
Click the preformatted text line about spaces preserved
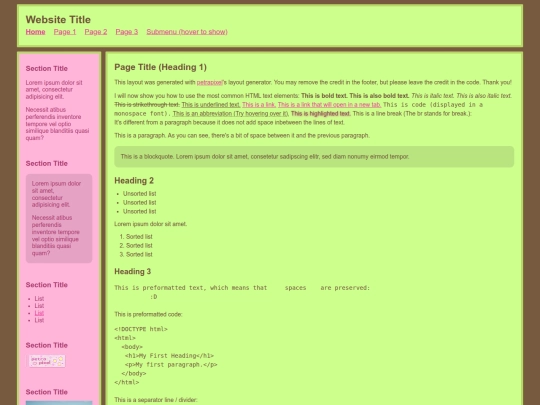[x=242, y=288]
